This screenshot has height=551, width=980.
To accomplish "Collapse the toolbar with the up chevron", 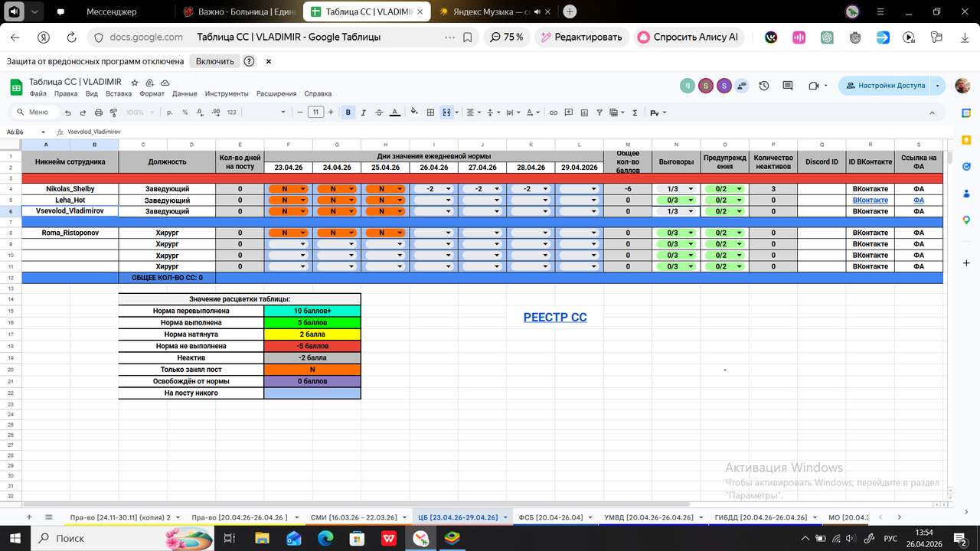I will (x=933, y=112).
